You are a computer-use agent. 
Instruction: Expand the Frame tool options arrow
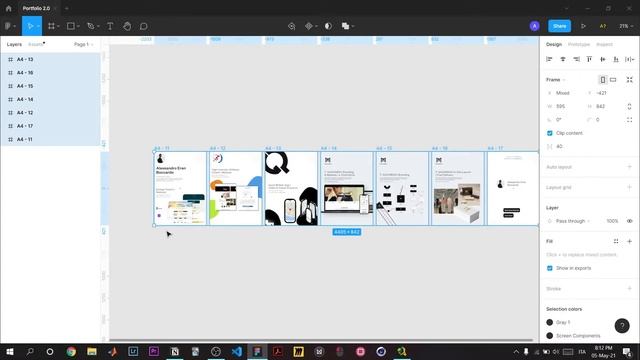58,26
